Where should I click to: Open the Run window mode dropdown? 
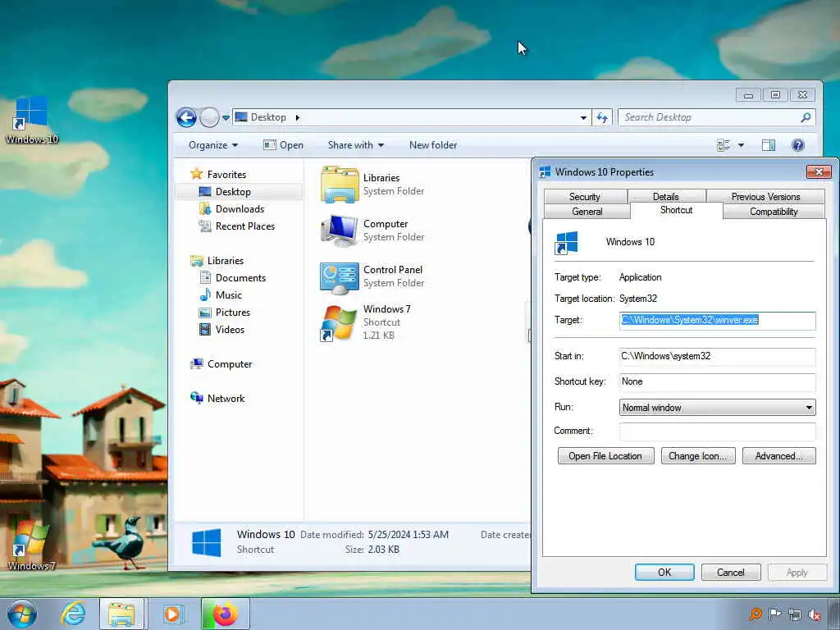717,407
